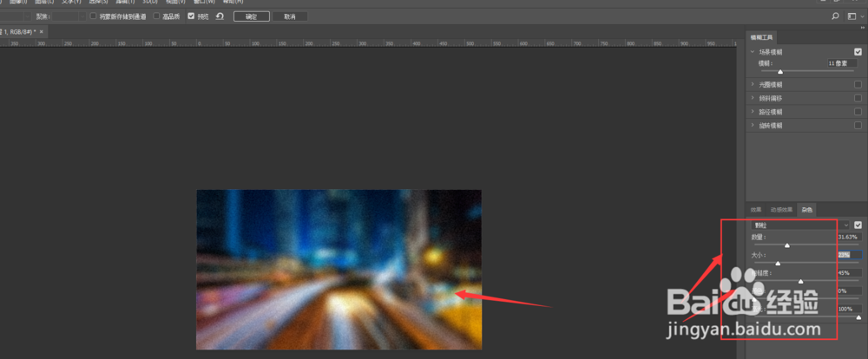Enable the Iris Blur checkbox
868x359 pixels.
[x=858, y=85]
